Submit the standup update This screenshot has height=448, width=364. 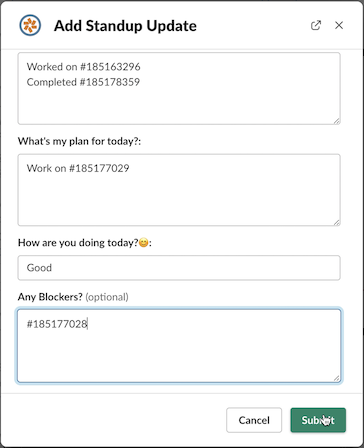click(x=318, y=420)
